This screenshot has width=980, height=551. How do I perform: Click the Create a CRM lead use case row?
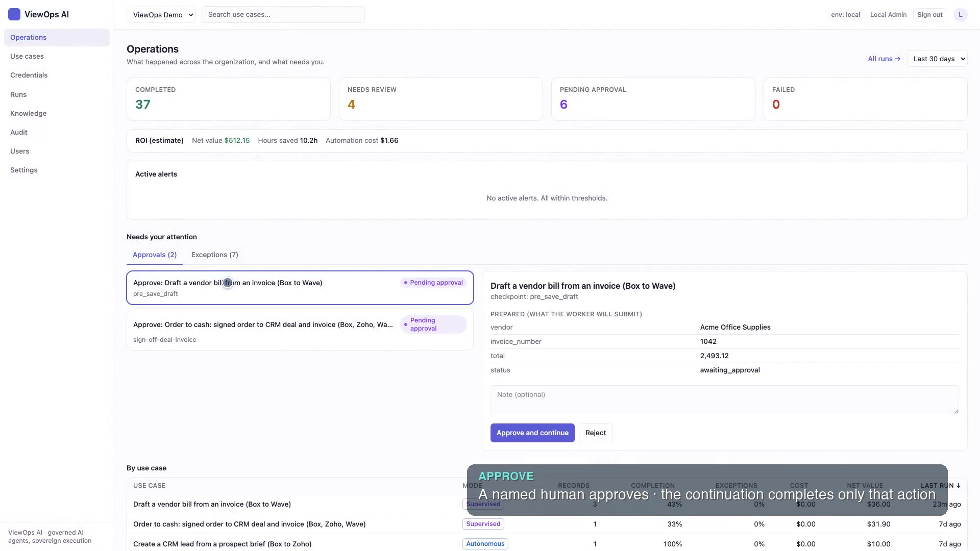coord(547,543)
